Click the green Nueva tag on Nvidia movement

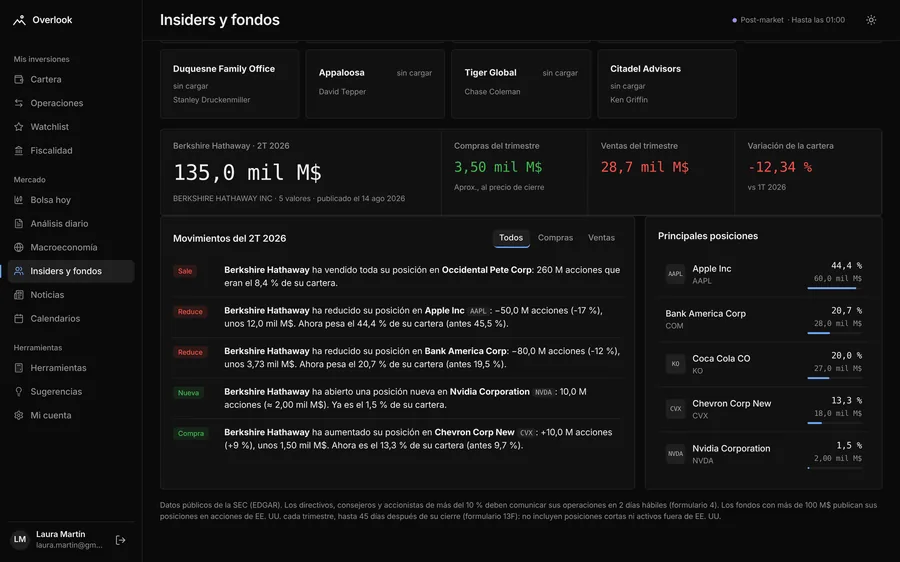pos(188,393)
